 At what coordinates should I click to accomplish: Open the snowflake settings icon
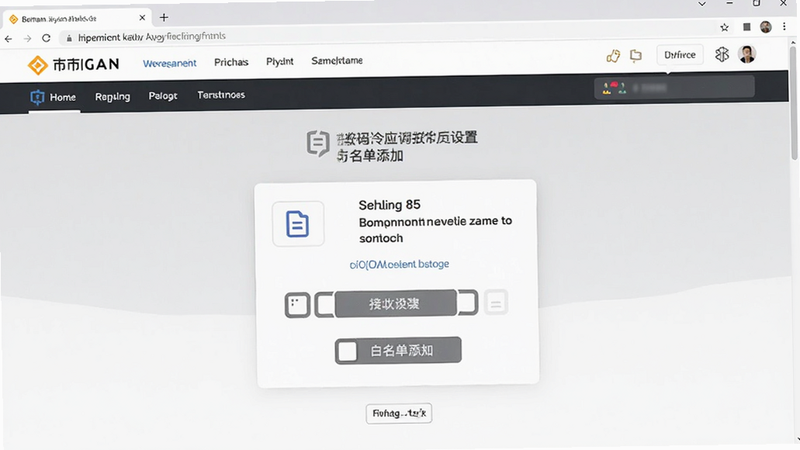click(722, 54)
